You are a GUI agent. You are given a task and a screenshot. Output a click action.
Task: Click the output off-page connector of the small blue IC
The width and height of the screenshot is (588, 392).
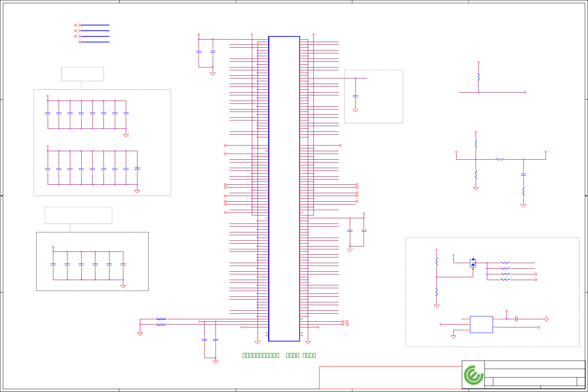tap(539, 327)
